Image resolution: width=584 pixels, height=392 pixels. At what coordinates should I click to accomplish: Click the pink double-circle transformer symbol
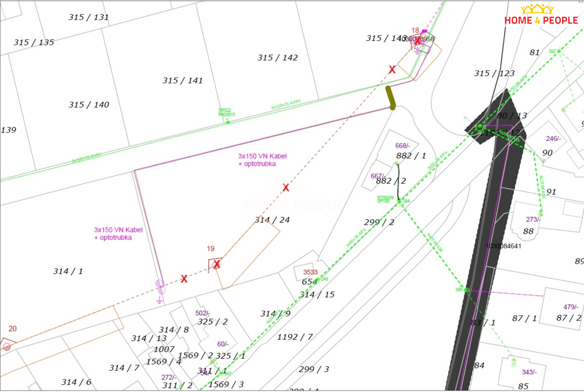point(160,287)
